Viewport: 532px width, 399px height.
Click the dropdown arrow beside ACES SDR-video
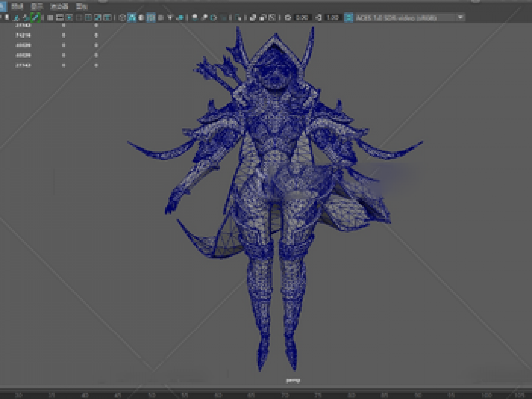click(x=460, y=17)
